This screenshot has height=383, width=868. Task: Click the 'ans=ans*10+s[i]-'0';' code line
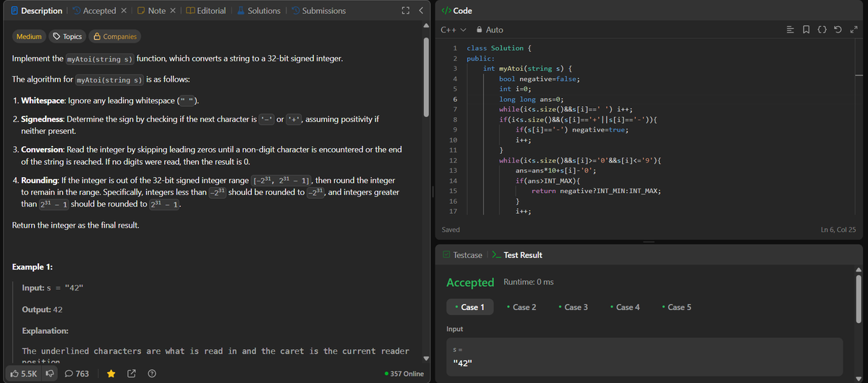[556, 171]
